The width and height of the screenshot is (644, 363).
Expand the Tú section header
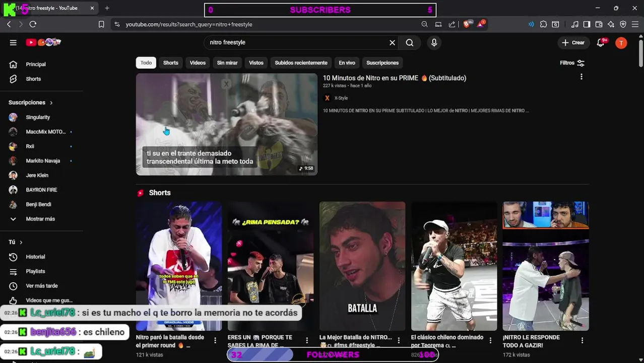pos(16,242)
